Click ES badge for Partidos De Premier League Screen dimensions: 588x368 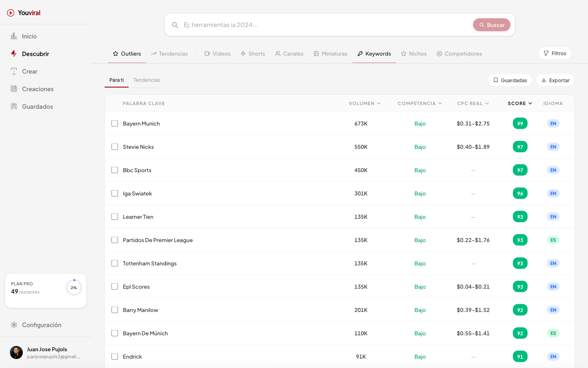[553, 240]
